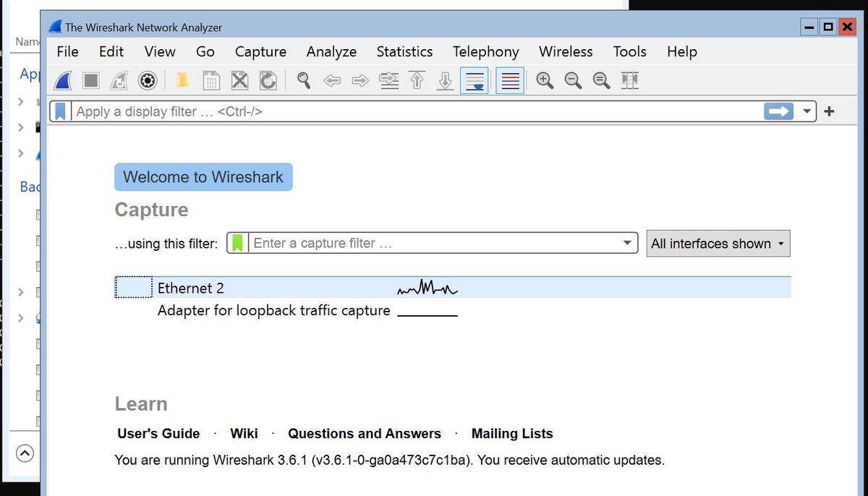This screenshot has width=868, height=496.
Task: Click the Find packet magnifier icon
Action: click(x=304, y=80)
